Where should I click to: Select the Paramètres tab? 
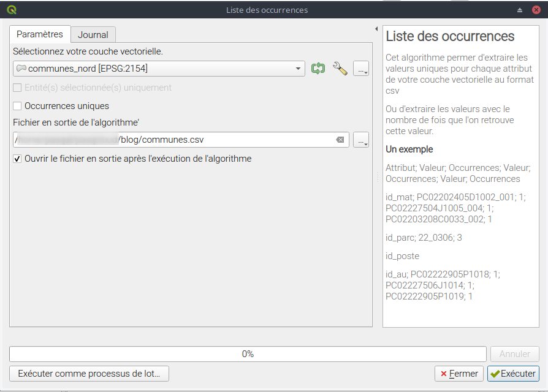click(40, 34)
